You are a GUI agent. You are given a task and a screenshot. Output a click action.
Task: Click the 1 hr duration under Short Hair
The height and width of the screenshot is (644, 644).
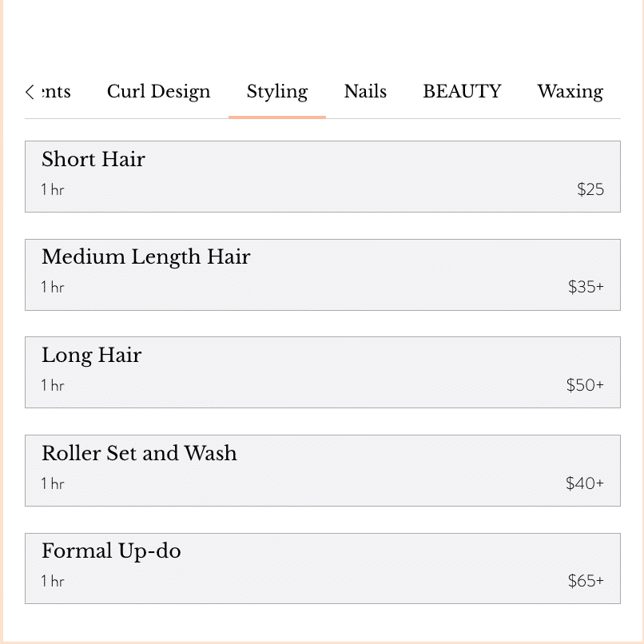click(x=53, y=189)
